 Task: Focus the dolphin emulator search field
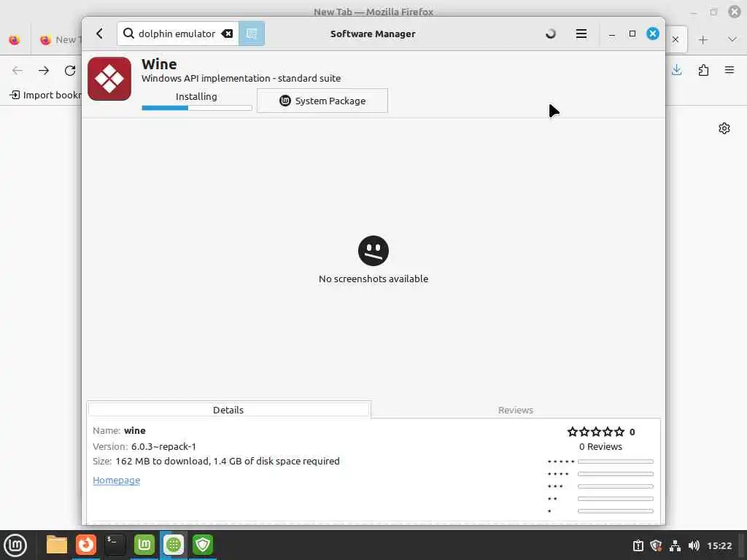[x=177, y=34]
